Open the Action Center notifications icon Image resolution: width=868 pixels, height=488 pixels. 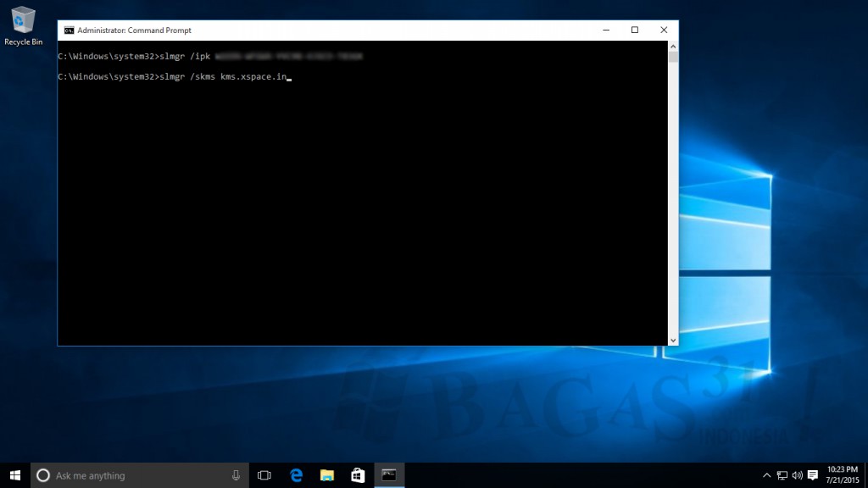pyautogui.click(x=813, y=475)
